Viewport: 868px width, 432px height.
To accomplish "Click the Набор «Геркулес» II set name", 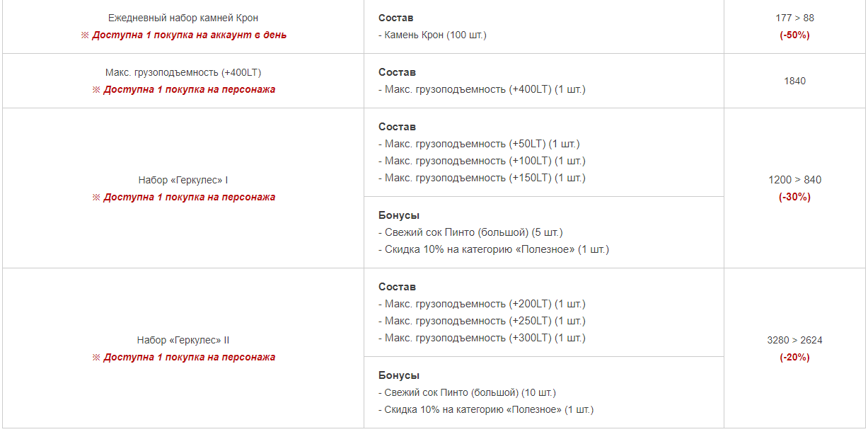I will (183, 340).
